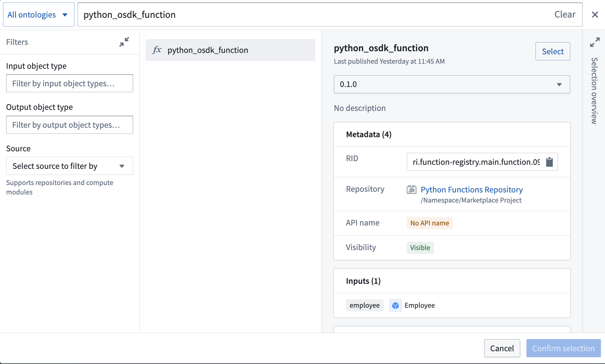
Task: Clear the search query text
Action: click(565, 14)
